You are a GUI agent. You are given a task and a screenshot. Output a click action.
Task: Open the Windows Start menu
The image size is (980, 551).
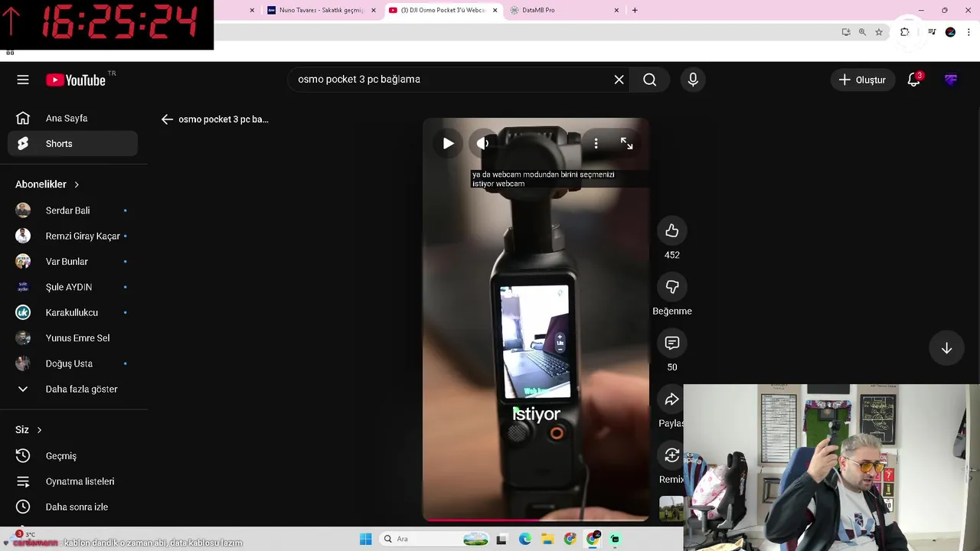(366, 539)
